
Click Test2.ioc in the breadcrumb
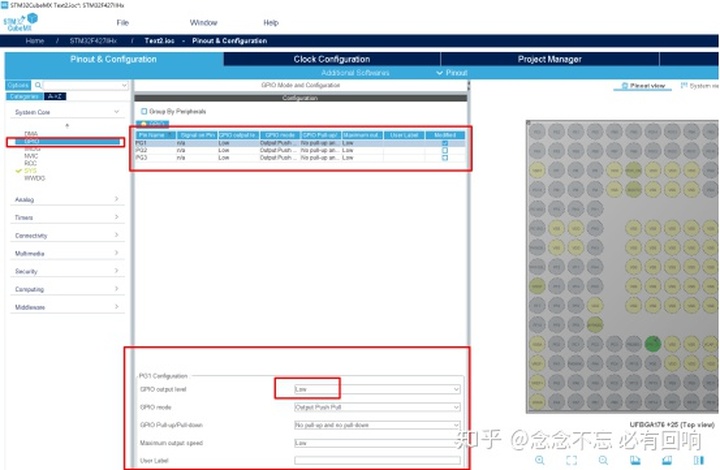click(x=159, y=41)
